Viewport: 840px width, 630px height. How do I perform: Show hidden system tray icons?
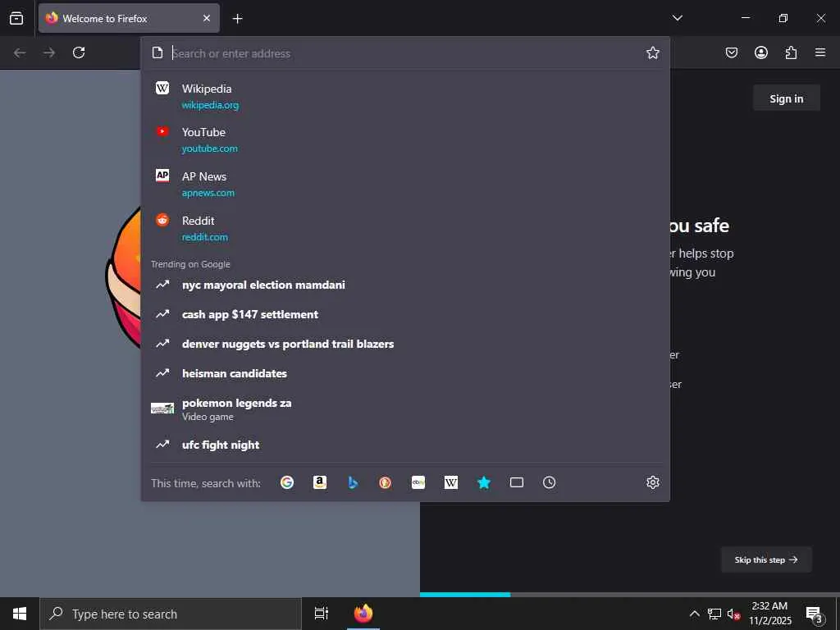(694, 614)
